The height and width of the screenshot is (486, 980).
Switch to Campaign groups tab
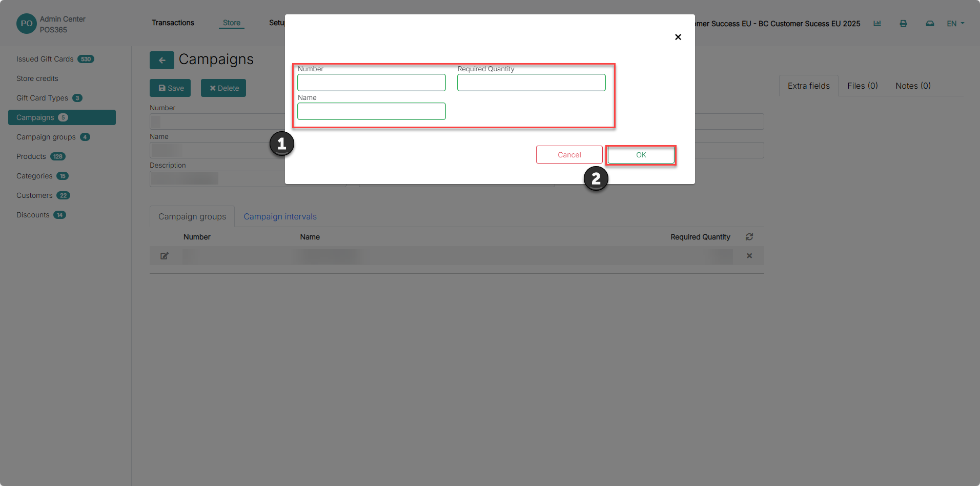pyautogui.click(x=192, y=216)
